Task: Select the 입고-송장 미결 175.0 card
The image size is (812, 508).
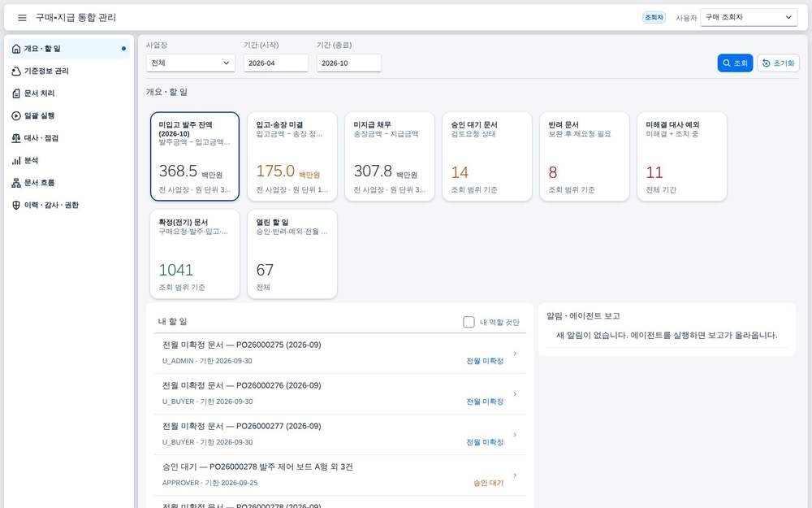Action: (292, 156)
